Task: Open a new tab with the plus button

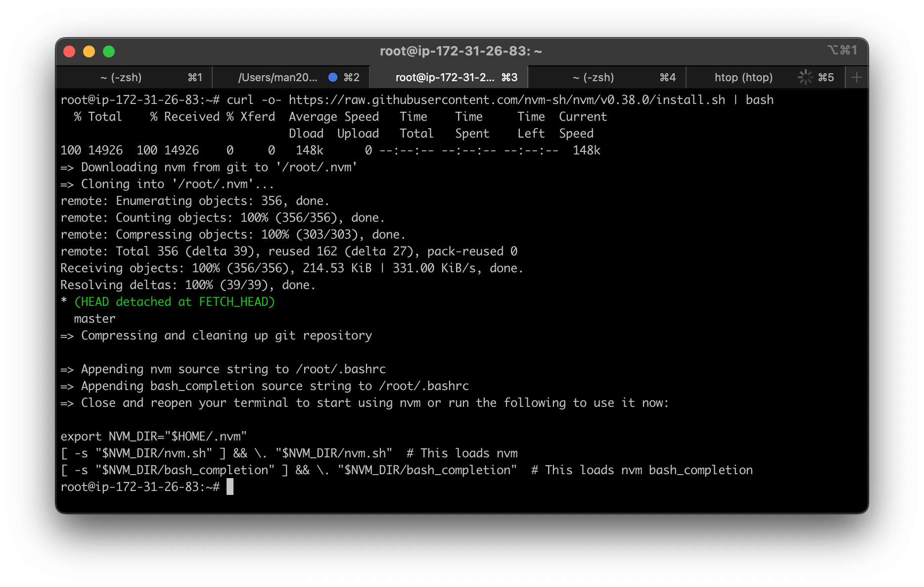Action: coord(857,77)
